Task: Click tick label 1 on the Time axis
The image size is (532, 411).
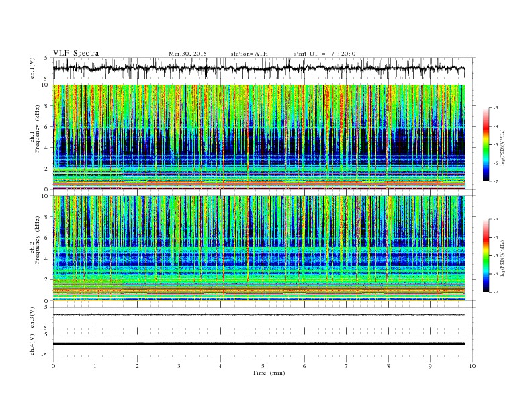Action: (95, 366)
